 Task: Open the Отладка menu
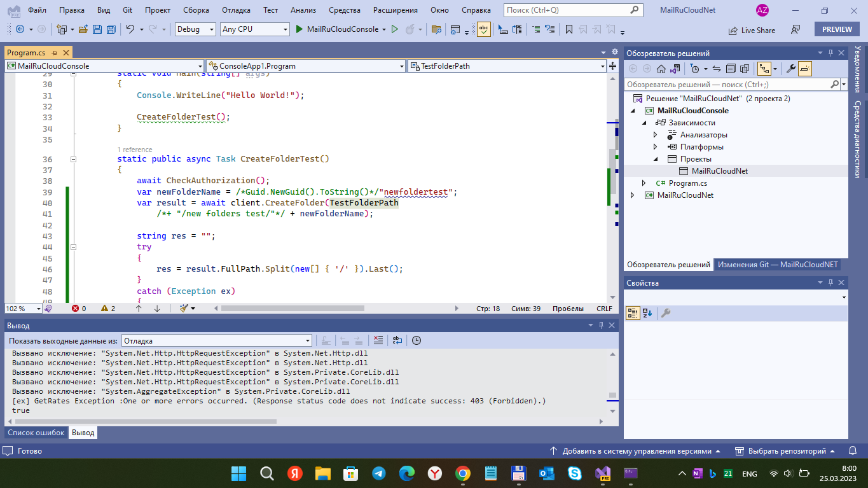236,10
